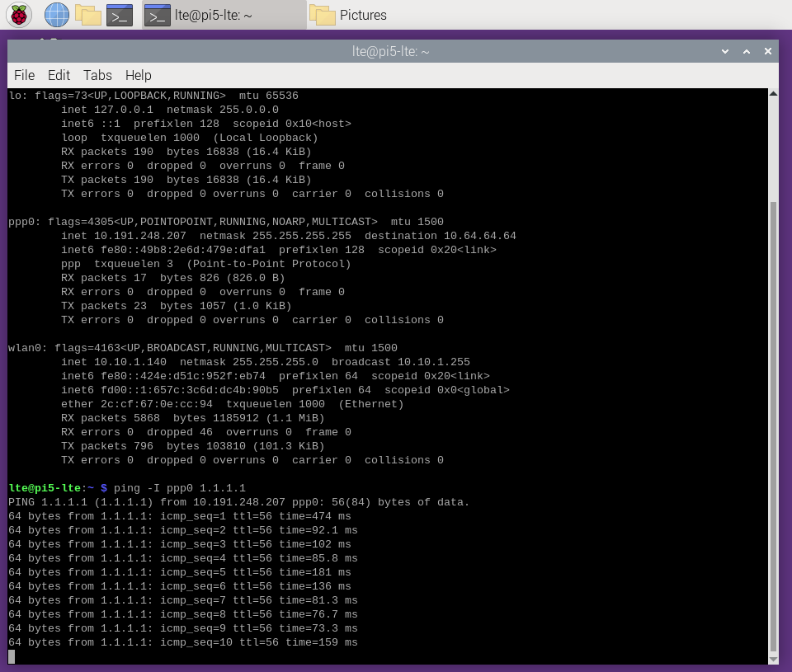Close the lte@pi5-lte terminal window
The image size is (792, 672).
pyautogui.click(x=768, y=51)
